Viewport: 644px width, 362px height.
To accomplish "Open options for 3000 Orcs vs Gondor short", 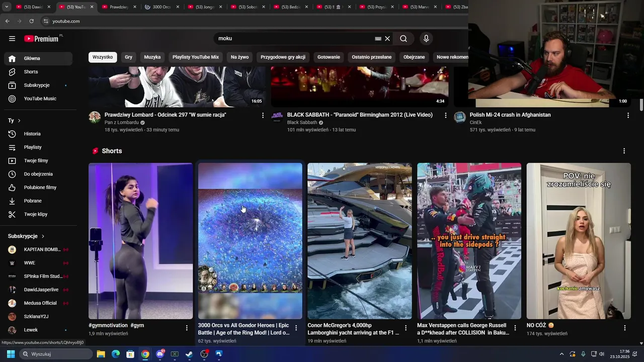I will (x=296, y=328).
